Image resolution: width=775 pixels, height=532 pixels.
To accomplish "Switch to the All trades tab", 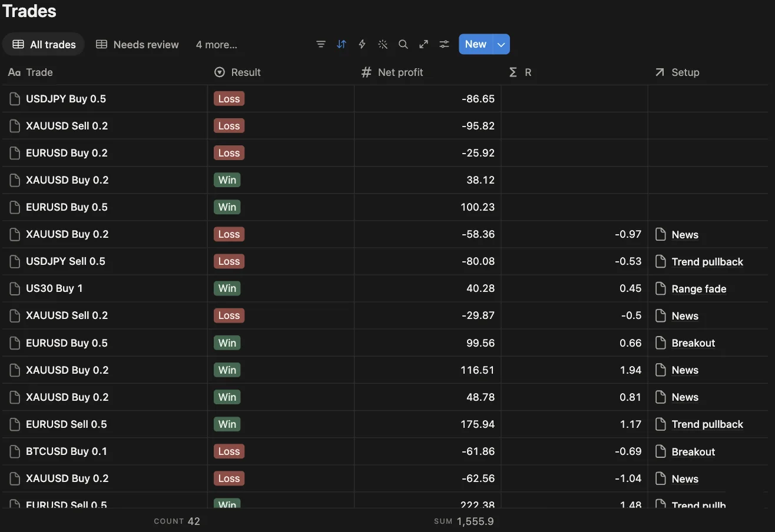I will [44, 45].
